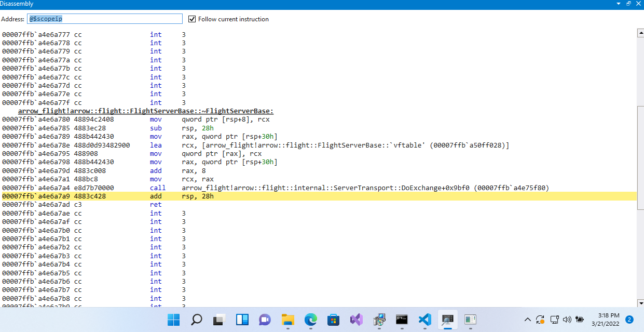Viewport: 644px width, 332px height.
Task: Click address 00007ffb`a4e6a780
Action: (x=36, y=119)
